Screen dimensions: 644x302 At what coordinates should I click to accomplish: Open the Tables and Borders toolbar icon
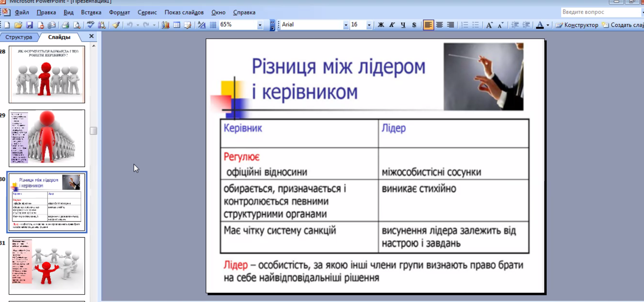[x=188, y=25]
